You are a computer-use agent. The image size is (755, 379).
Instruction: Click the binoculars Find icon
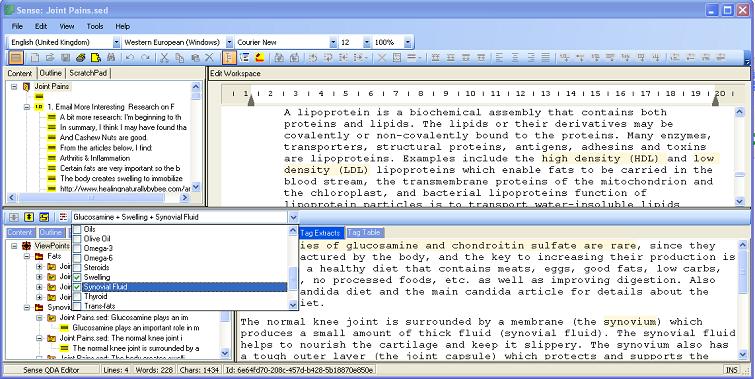pyautogui.click(x=111, y=58)
